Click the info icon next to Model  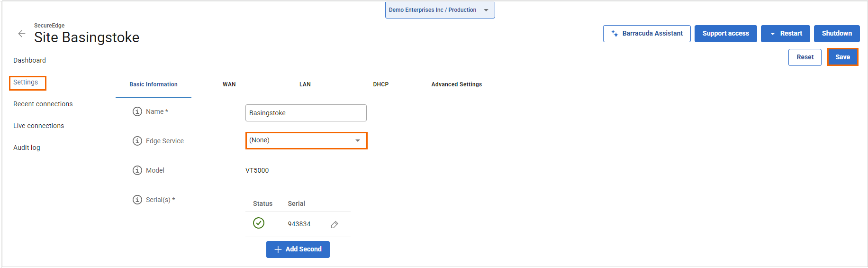coord(137,170)
